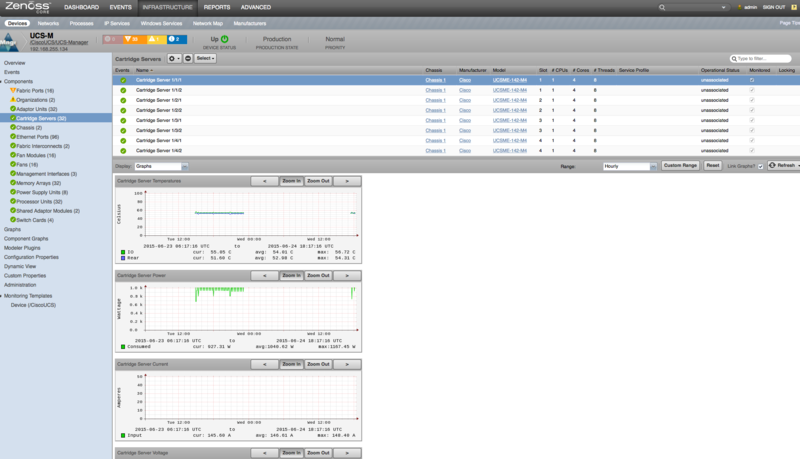Click the Cartridge Server Power graph image
The image size is (800, 459).
click(x=238, y=316)
